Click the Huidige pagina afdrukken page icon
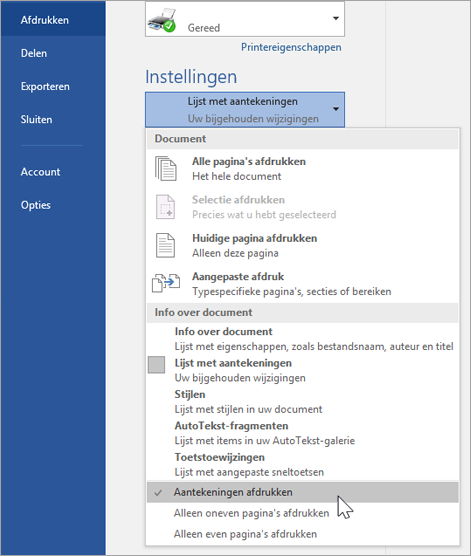Screen dimensions: 471x556 [x=165, y=245]
